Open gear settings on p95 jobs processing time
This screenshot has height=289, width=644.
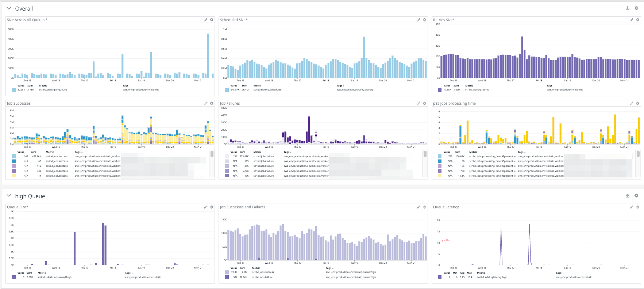tap(638, 103)
